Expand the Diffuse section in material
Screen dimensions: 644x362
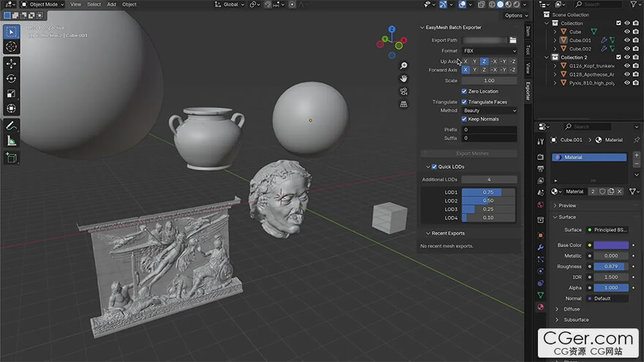click(571, 309)
